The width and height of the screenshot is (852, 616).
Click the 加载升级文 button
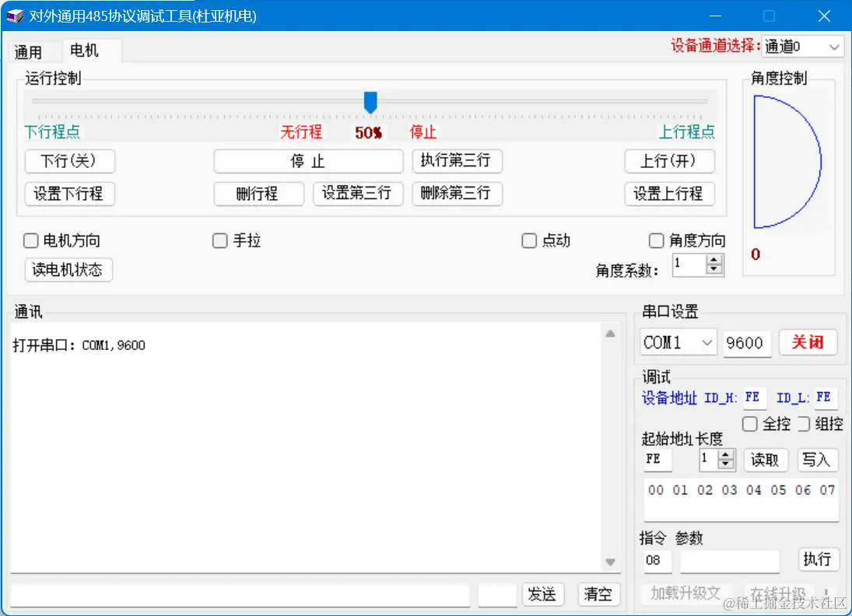(x=685, y=593)
